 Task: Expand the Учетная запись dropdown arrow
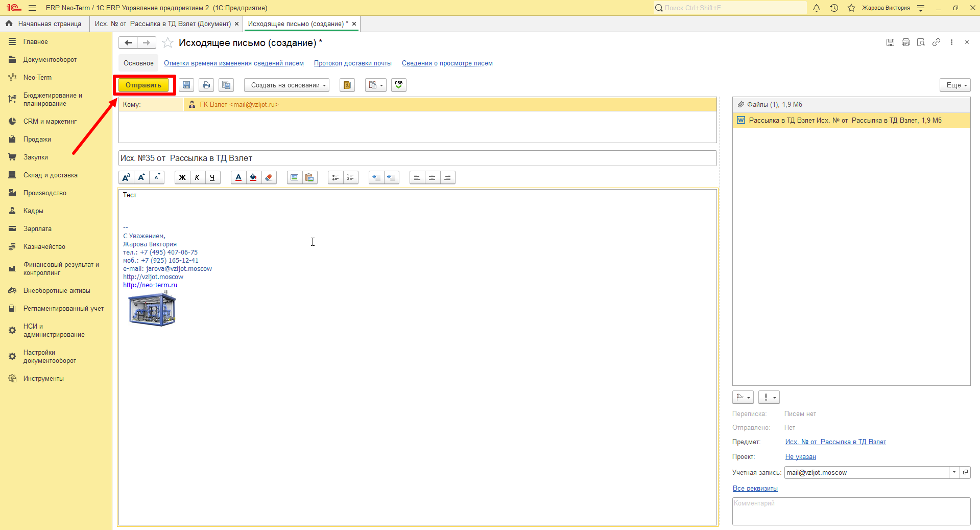954,473
